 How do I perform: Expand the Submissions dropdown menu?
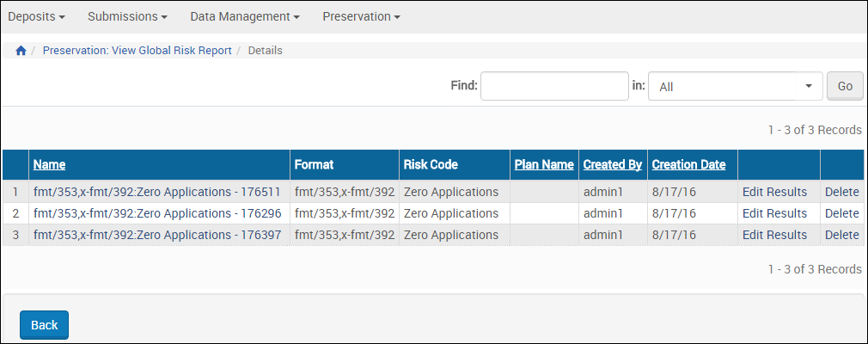(127, 16)
